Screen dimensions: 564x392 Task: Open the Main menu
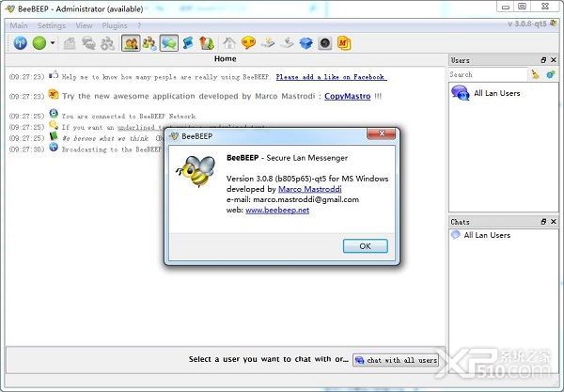click(x=19, y=25)
